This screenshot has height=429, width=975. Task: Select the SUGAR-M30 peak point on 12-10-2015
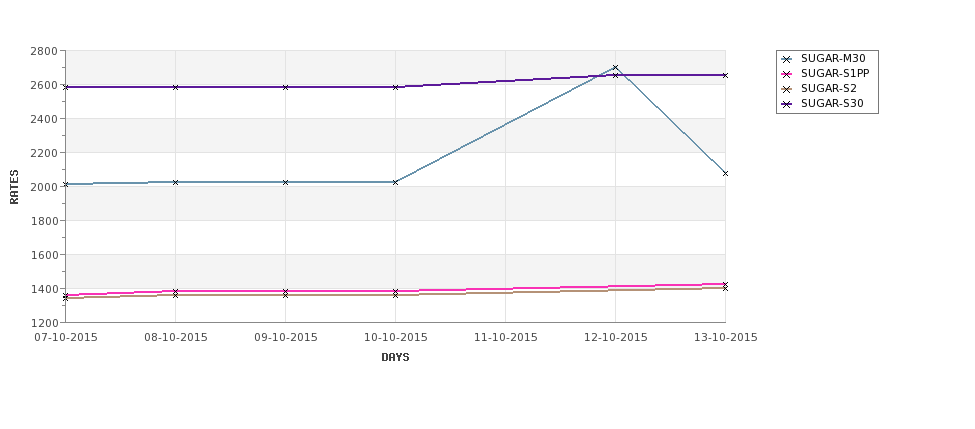616,68
